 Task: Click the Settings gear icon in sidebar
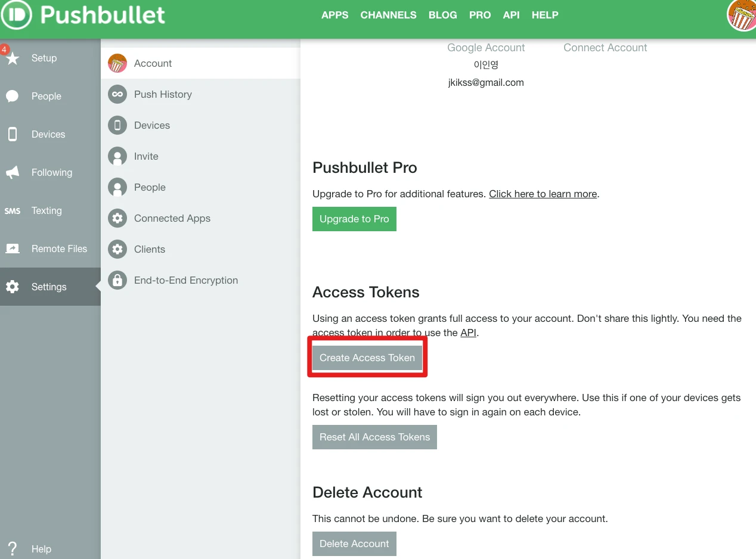click(x=13, y=287)
